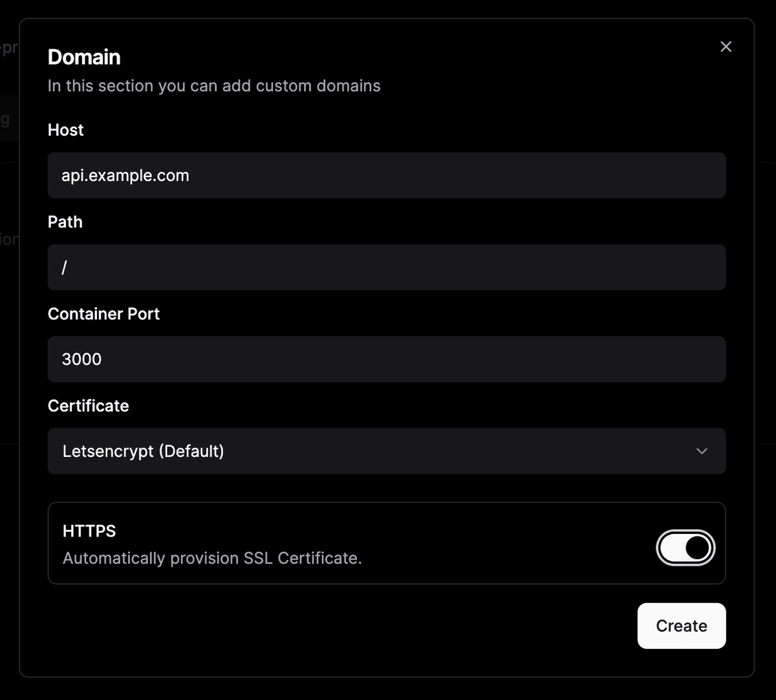Open the Letsencrypt (Default) certificate dropdown
The width and height of the screenshot is (776, 700).
click(x=387, y=451)
